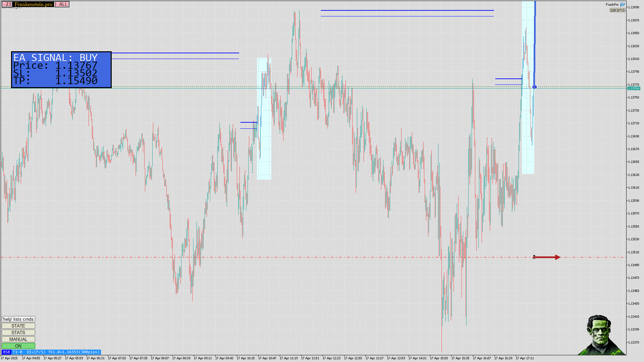This screenshot has height=362, width=644.
Task: Click the blue buy arrow marker
Action: [534, 87]
